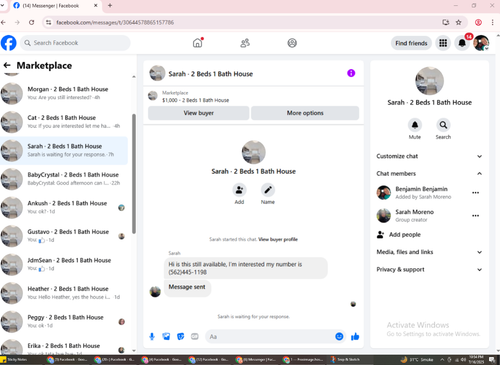
Task: Click the View buyer button
Action: pyautogui.click(x=198, y=113)
